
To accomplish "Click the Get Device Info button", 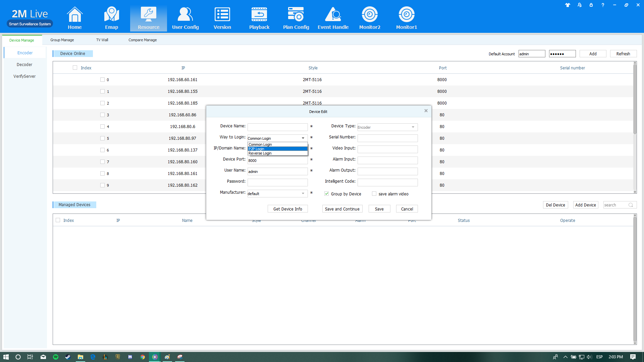I will pos(287,209).
